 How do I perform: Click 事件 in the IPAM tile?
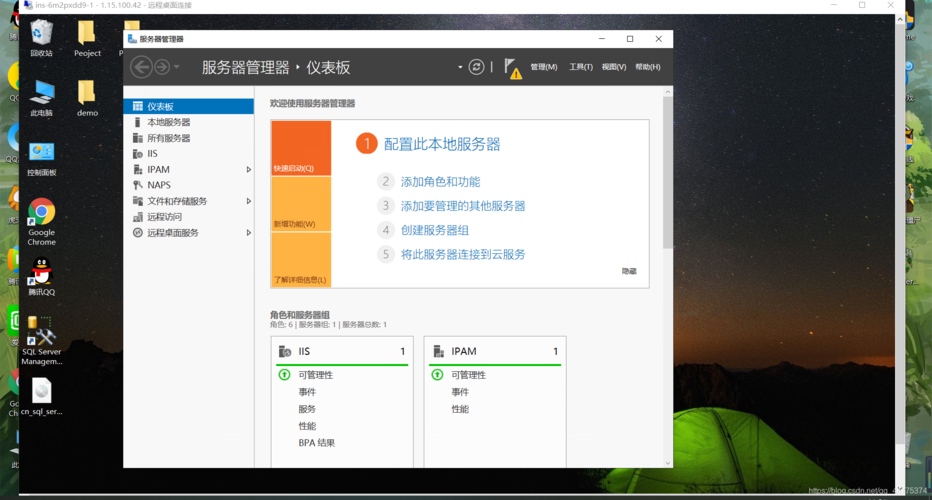click(460, 392)
